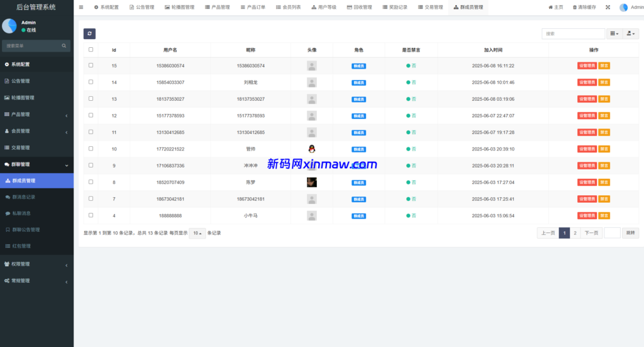The height and width of the screenshot is (347, 644).
Task: Click the sidebar 搜索菜单 input field
Action: point(33,45)
